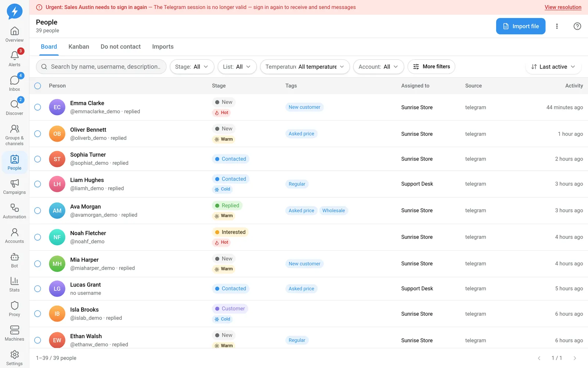The image size is (588, 368).
Task: Expand the Temperature filter dropdown
Action: point(305,67)
